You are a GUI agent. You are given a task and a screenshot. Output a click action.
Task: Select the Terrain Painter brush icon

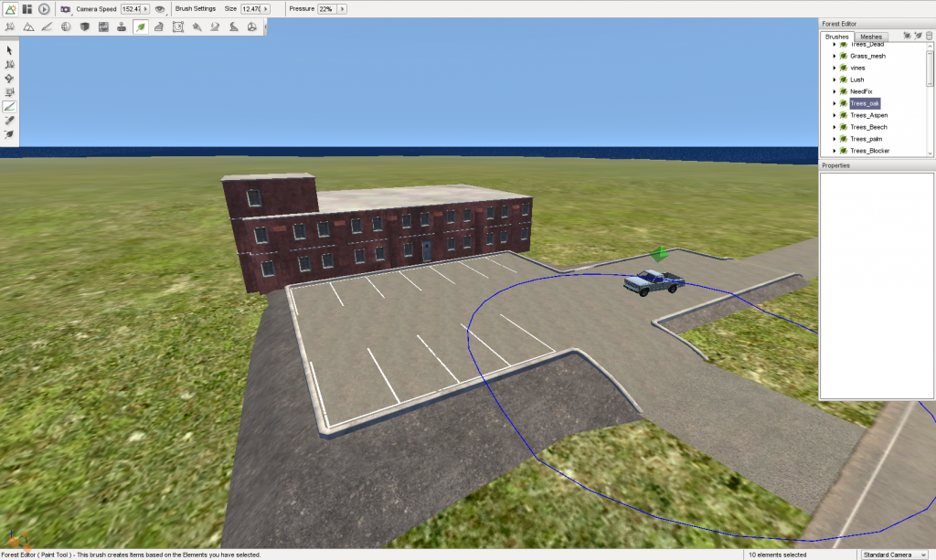47,26
